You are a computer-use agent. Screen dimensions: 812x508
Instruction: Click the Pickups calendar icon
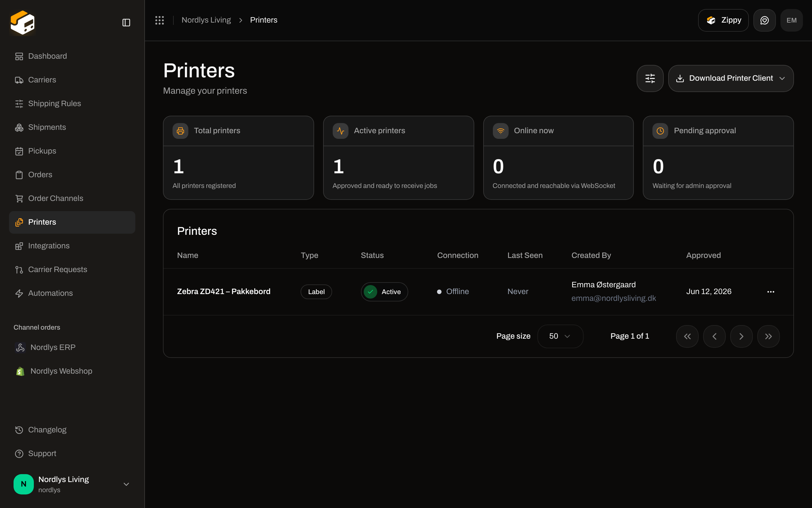point(19,151)
